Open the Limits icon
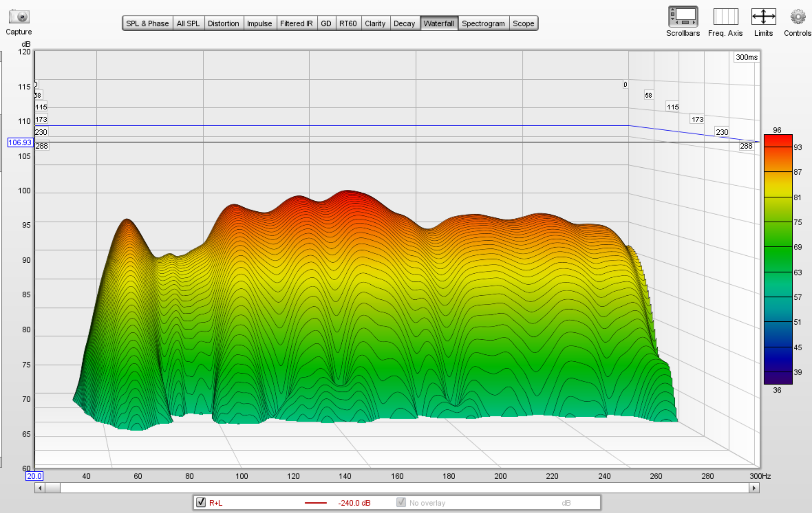812x513 pixels. [763, 17]
